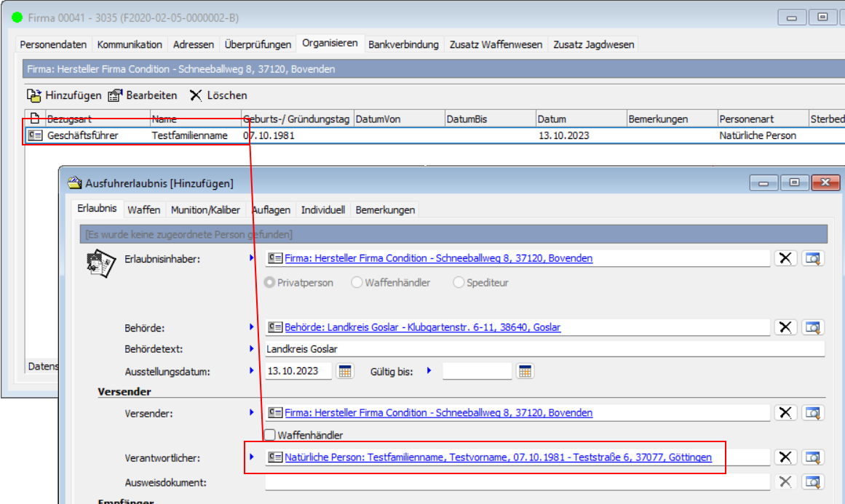845x504 pixels.
Task: Choose the Spediteur radio option
Action: [459, 282]
